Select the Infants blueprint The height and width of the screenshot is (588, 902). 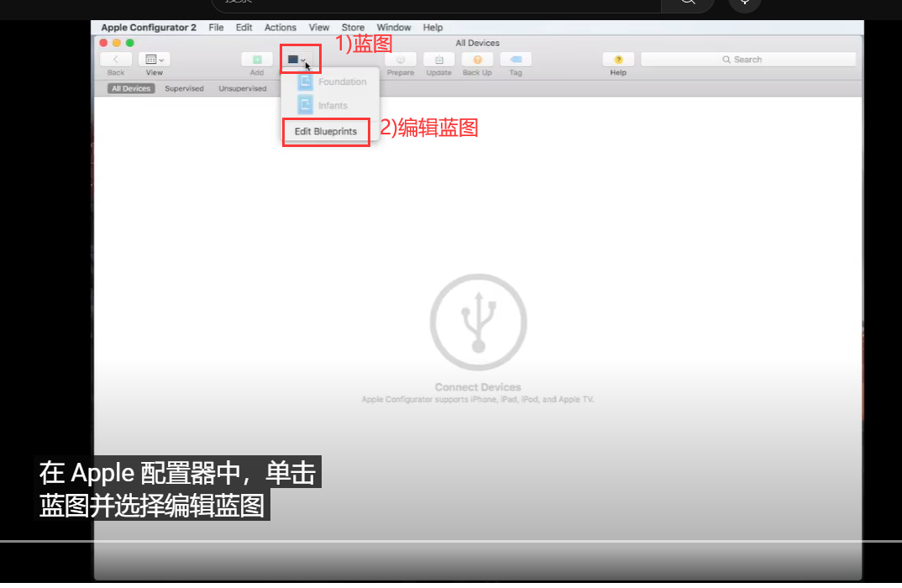pyautogui.click(x=330, y=105)
